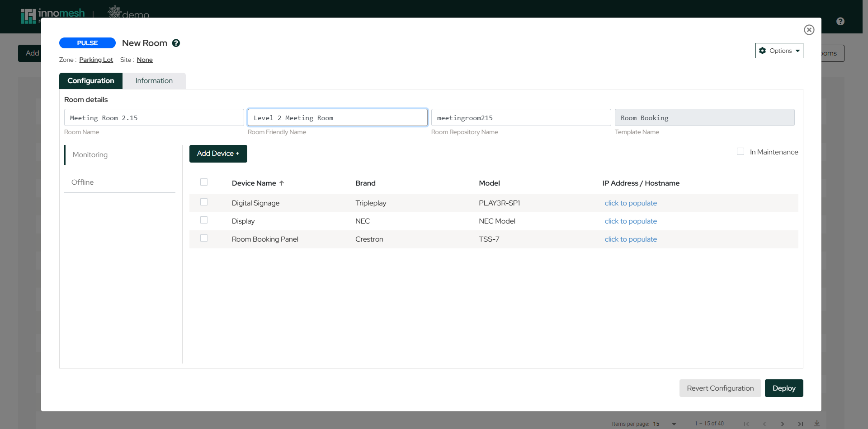Click the Tripleplay brand cell

click(371, 203)
